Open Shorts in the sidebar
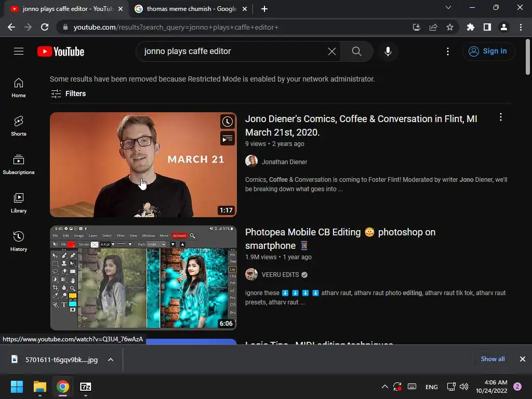 pos(19,126)
